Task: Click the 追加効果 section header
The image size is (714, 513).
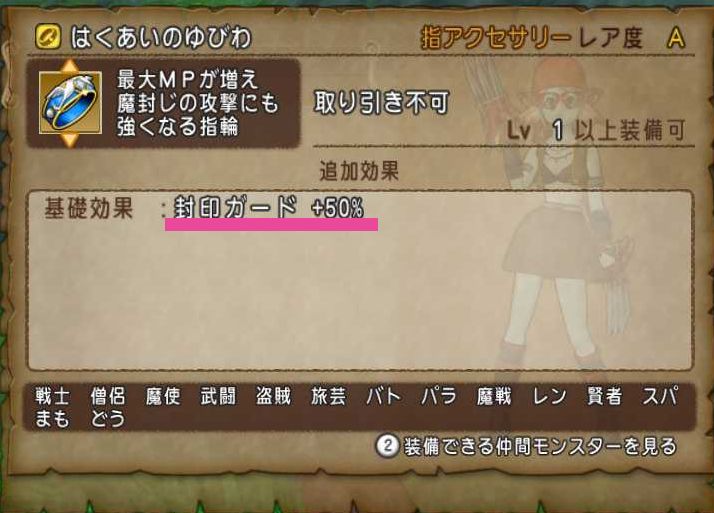Action: pyautogui.click(x=359, y=172)
